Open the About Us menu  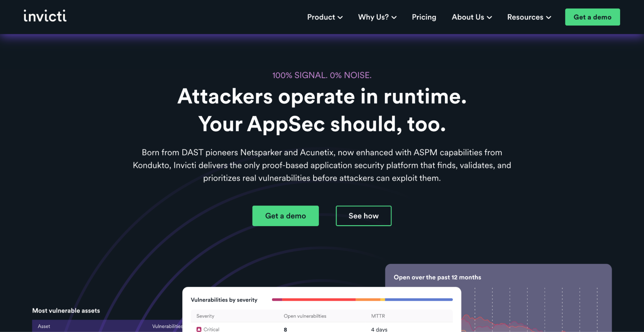(x=472, y=17)
